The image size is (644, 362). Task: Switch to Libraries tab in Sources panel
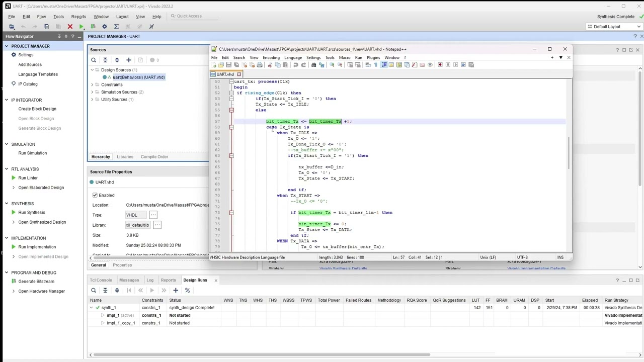click(x=125, y=157)
